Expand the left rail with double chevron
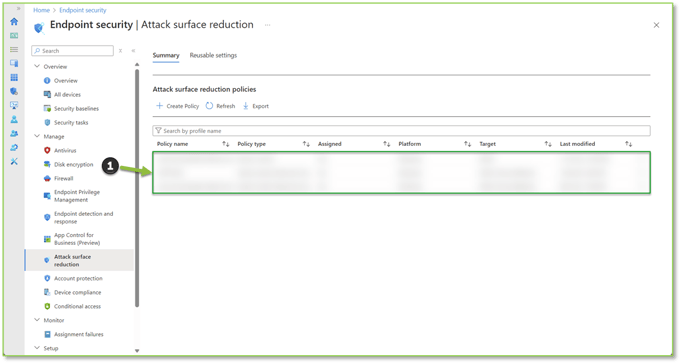This screenshot has height=364, width=681. [18, 8]
